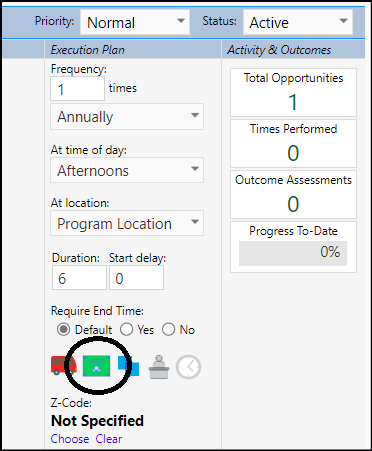Image resolution: width=372 pixels, height=451 pixels.
Task: Click the Execution Plan header
Action: tap(88, 50)
